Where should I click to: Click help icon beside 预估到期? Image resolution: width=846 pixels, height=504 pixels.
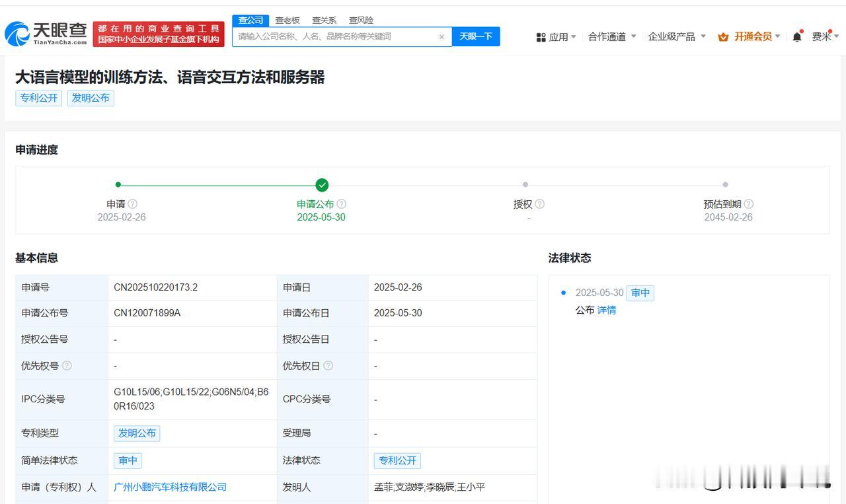[x=748, y=204]
